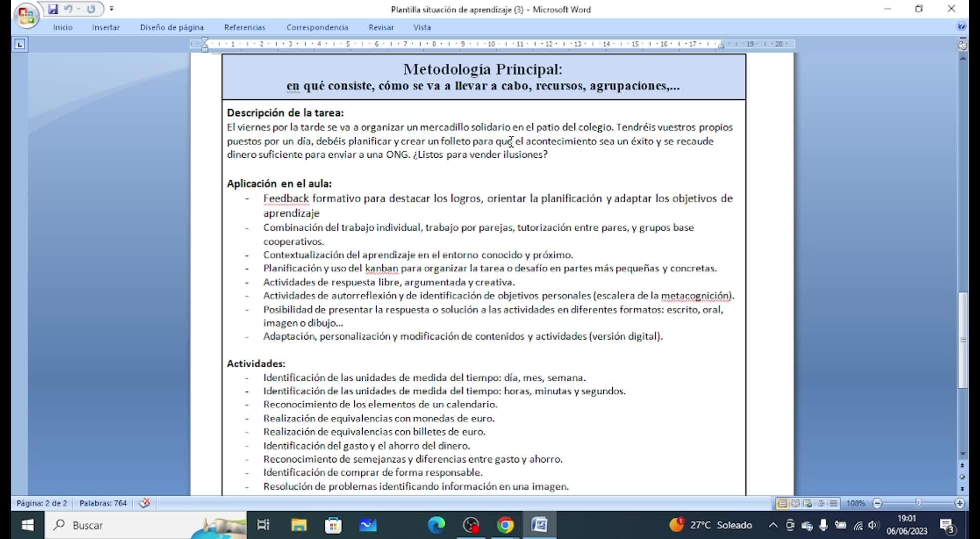The width and height of the screenshot is (980, 539).
Task: Click the Office button orb
Action: 26,15
